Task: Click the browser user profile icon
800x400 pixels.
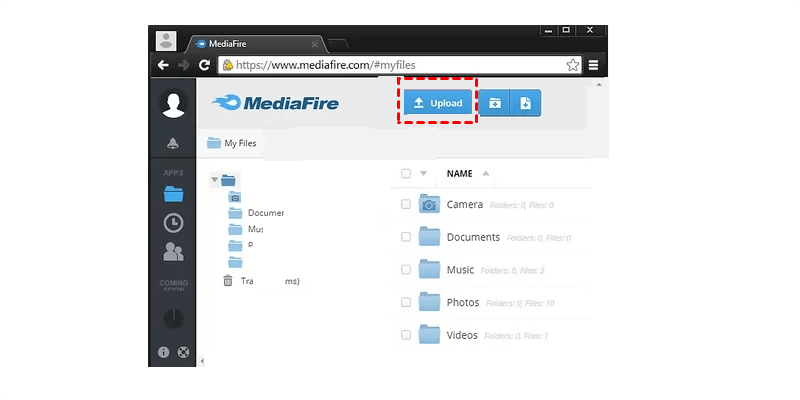Action: click(x=166, y=41)
